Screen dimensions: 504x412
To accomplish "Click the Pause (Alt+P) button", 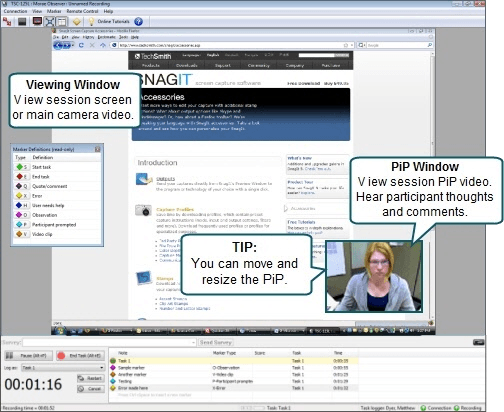I will click(29, 356).
